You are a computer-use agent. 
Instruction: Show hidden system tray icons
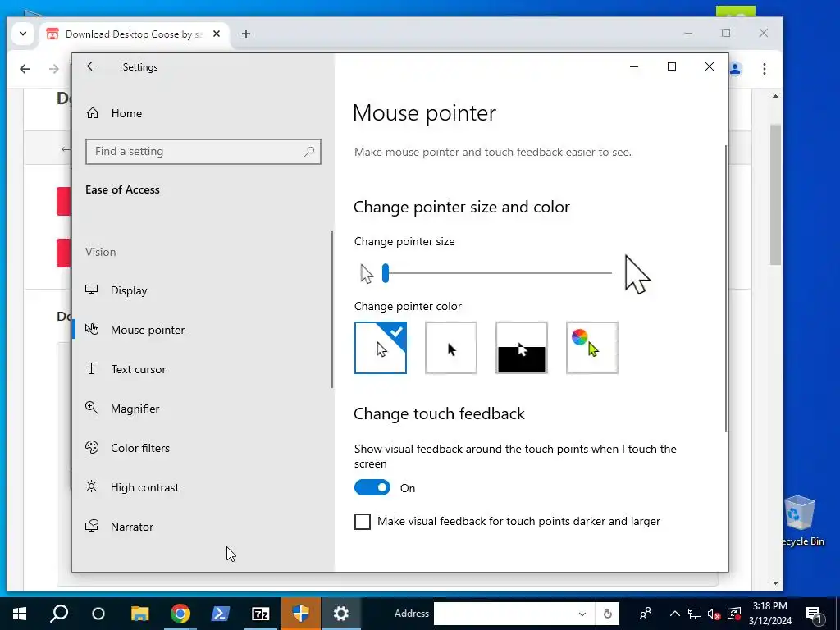click(x=675, y=614)
